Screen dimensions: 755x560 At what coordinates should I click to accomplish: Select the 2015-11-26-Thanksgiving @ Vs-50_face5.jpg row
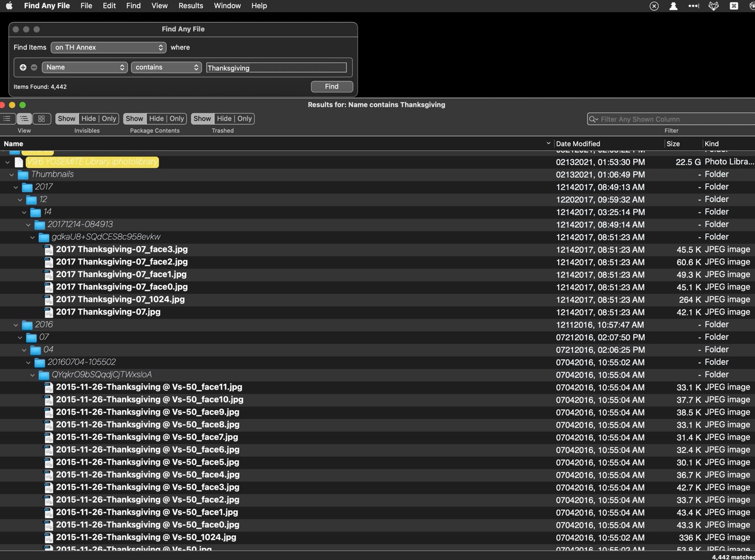(x=377, y=462)
